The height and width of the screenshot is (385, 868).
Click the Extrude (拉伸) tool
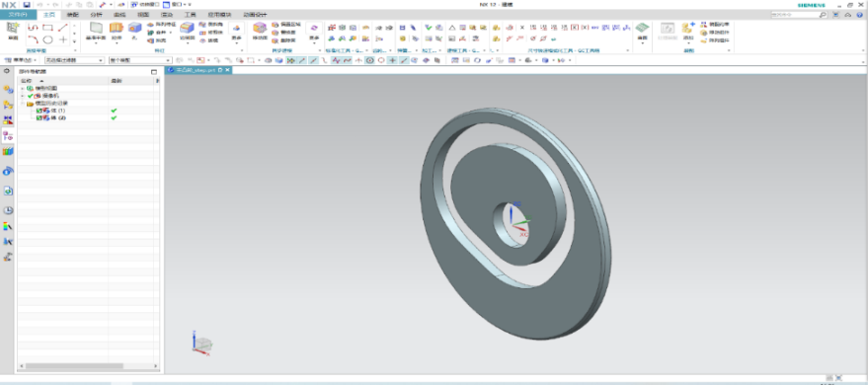click(x=117, y=32)
